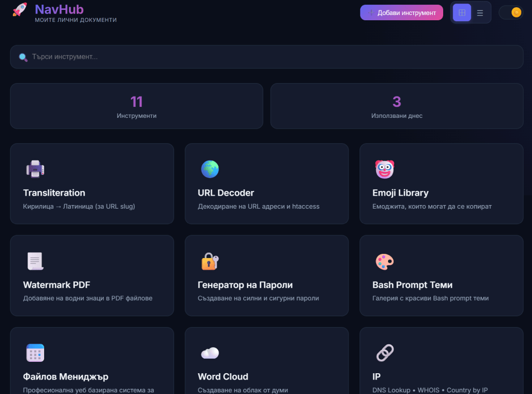Viewport: 532px width, 394px height.
Task: Open the Watermark PDF tool title
Action: coord(57,285)
